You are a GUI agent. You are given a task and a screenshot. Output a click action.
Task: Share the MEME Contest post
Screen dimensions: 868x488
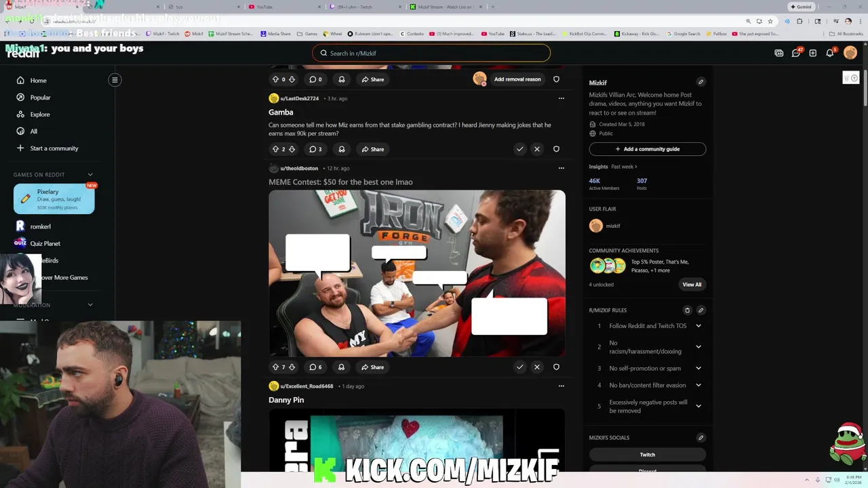tap(373, 367)
